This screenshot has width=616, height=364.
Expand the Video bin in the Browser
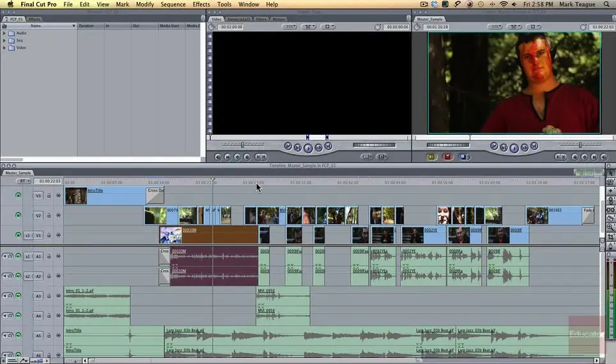[4, 47]
